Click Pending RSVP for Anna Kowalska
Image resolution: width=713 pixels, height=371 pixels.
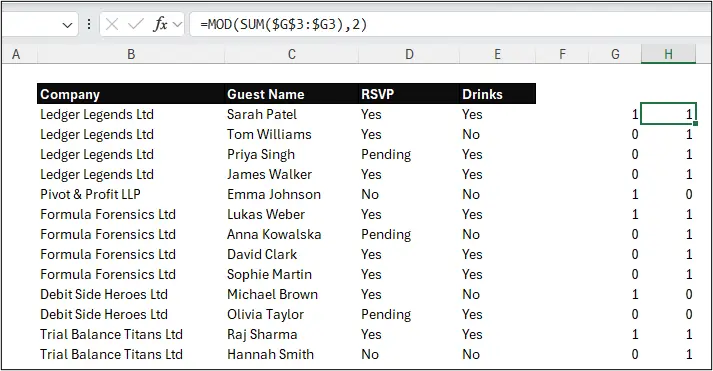coord(409,234)
